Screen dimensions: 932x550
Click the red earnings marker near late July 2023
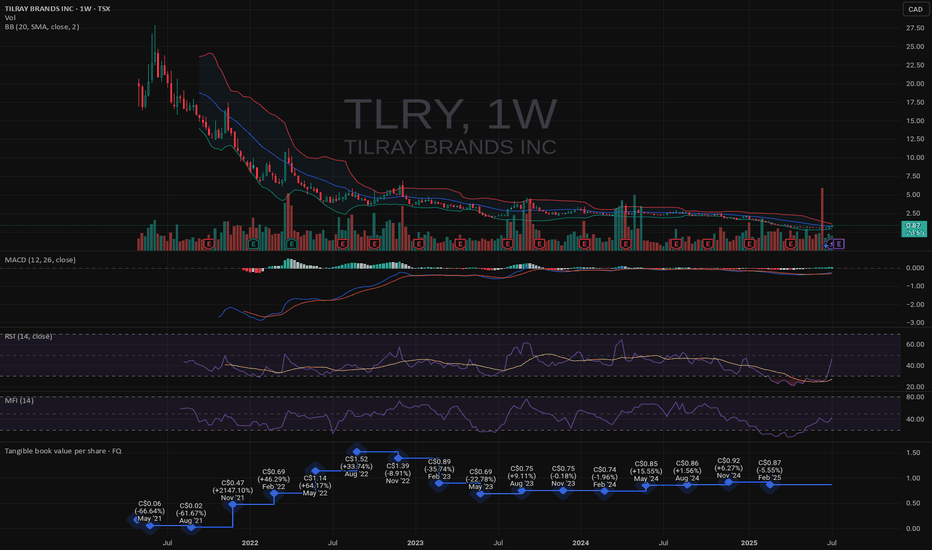point(507,244)
